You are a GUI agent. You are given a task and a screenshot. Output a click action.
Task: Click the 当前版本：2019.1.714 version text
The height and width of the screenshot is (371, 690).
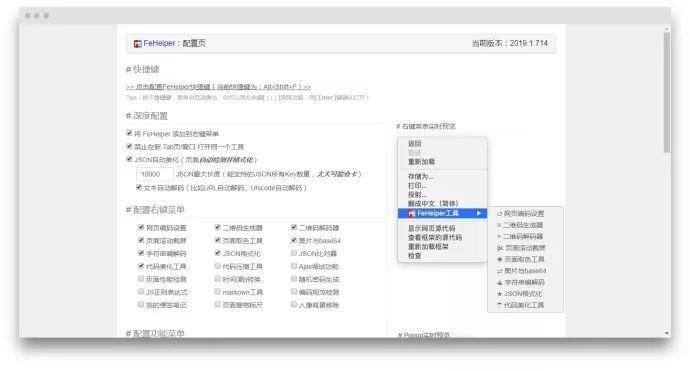510,43
